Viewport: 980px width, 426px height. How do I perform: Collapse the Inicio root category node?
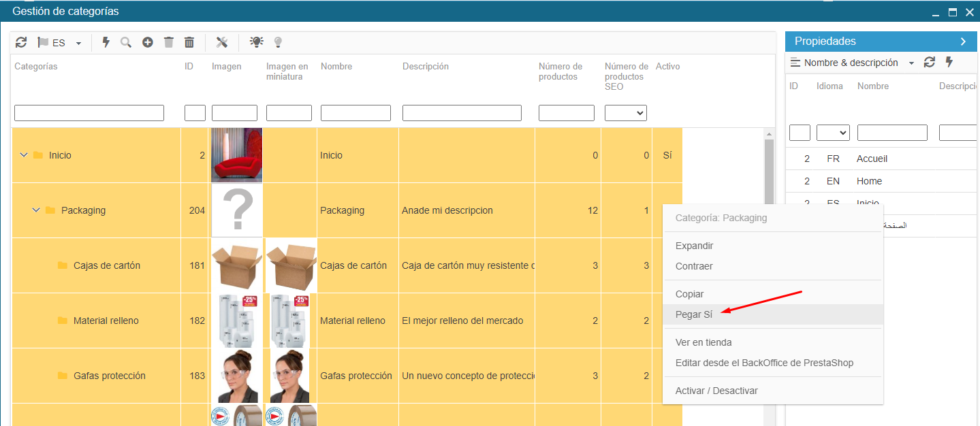pyautogui.click(x=24, y=155)
